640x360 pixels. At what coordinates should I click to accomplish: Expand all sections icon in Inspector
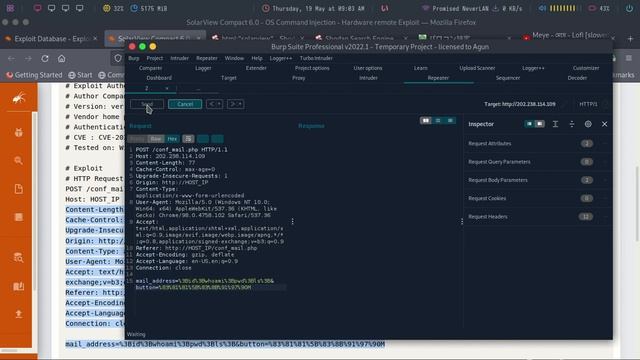point(555,124)
